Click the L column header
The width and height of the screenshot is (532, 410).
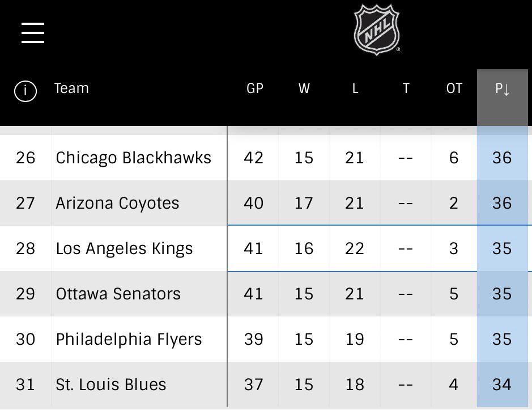tap(355, 88)
